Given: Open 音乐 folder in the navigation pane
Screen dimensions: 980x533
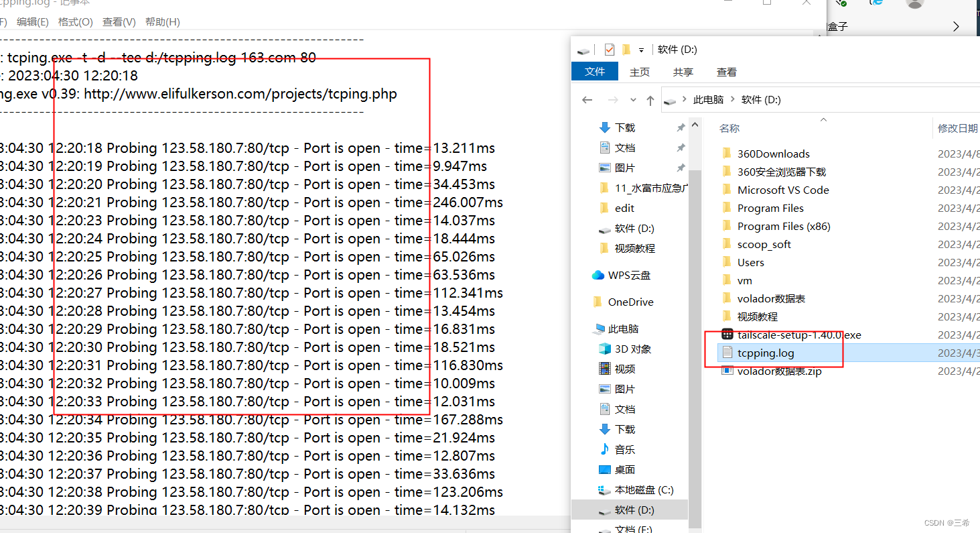Looking at the screenshot, I should [x=624, y=449].
